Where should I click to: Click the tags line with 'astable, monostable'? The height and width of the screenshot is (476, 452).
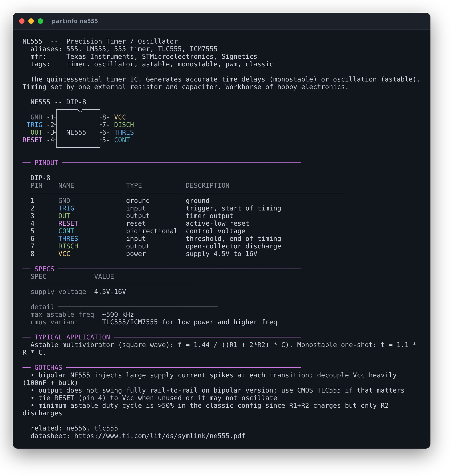click(152, 64)
